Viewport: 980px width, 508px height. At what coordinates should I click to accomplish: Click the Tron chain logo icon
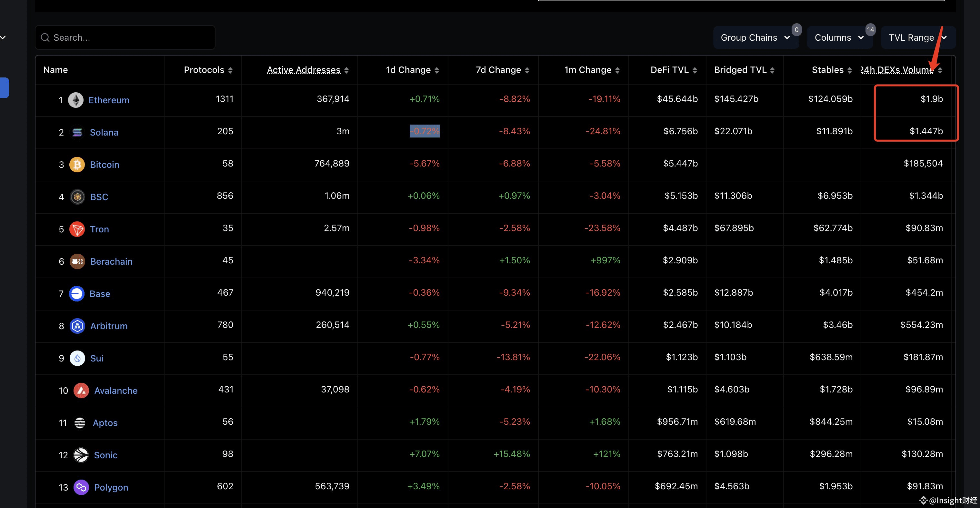[77, 229]
